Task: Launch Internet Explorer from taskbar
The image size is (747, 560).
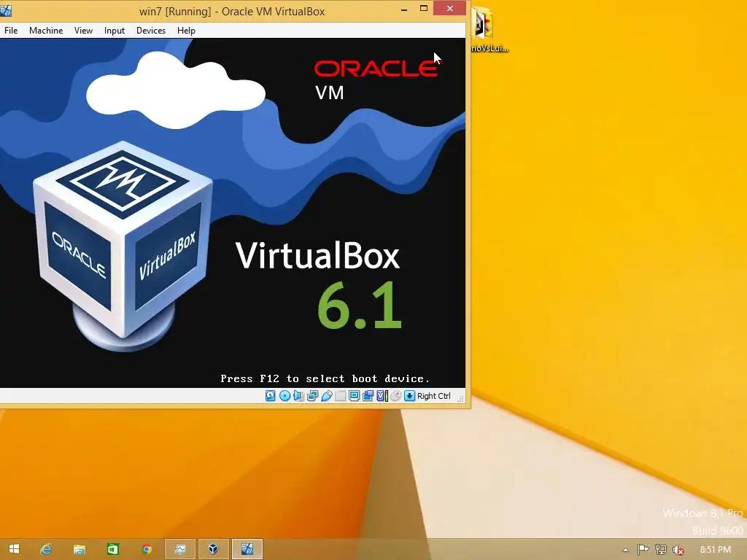Action: click(x=46, y=549)
